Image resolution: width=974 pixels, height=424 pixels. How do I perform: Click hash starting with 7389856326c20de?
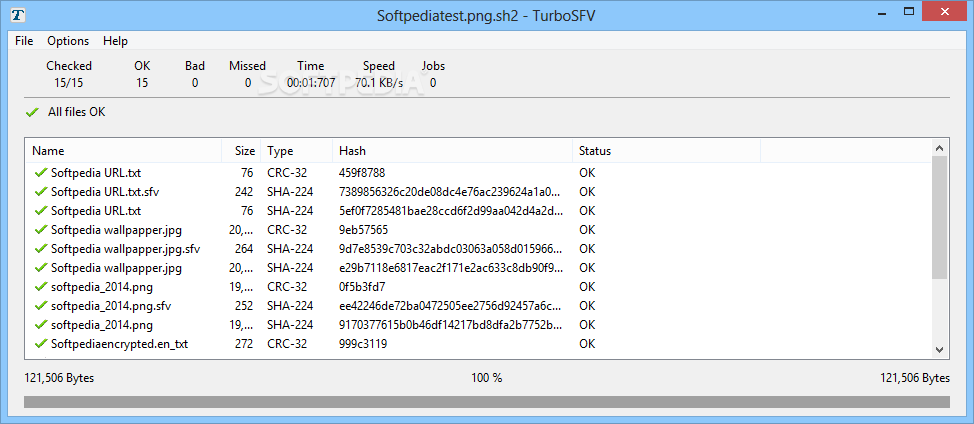(x=450, y=192)
